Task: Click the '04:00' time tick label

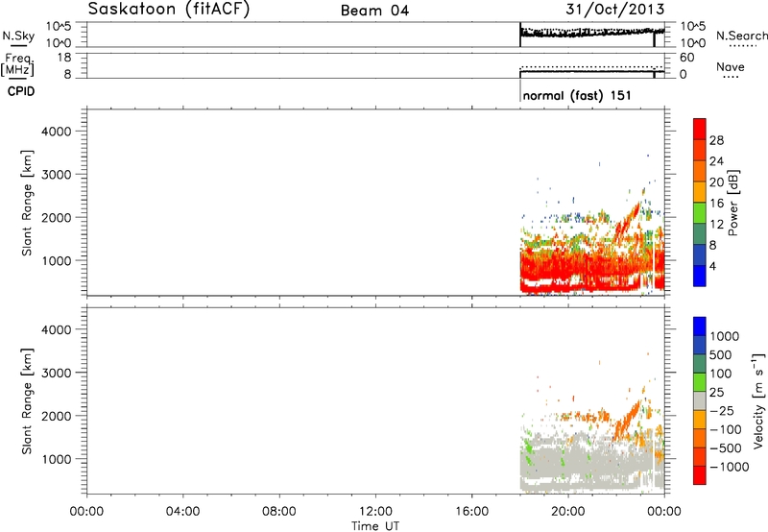Action: click(x=182, y=512)
